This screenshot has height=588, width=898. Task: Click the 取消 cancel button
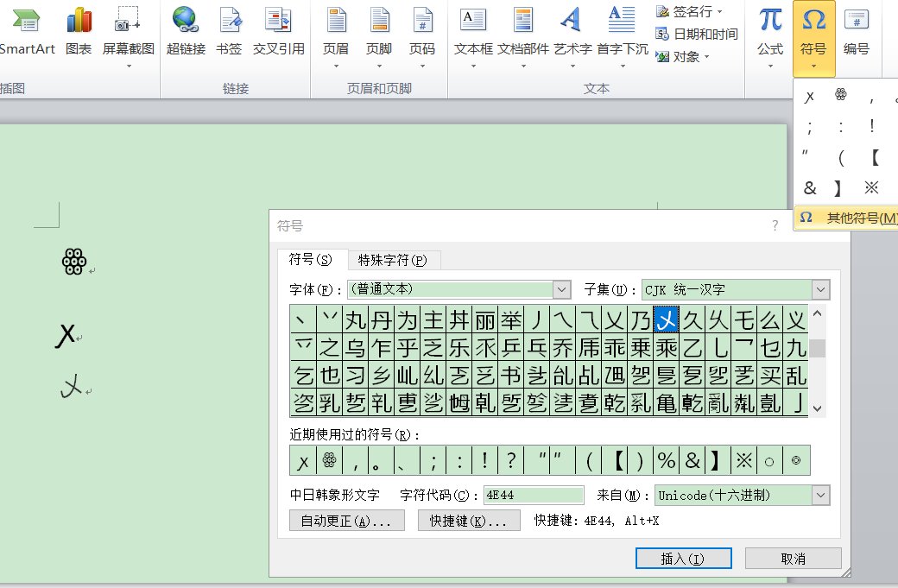793,559
